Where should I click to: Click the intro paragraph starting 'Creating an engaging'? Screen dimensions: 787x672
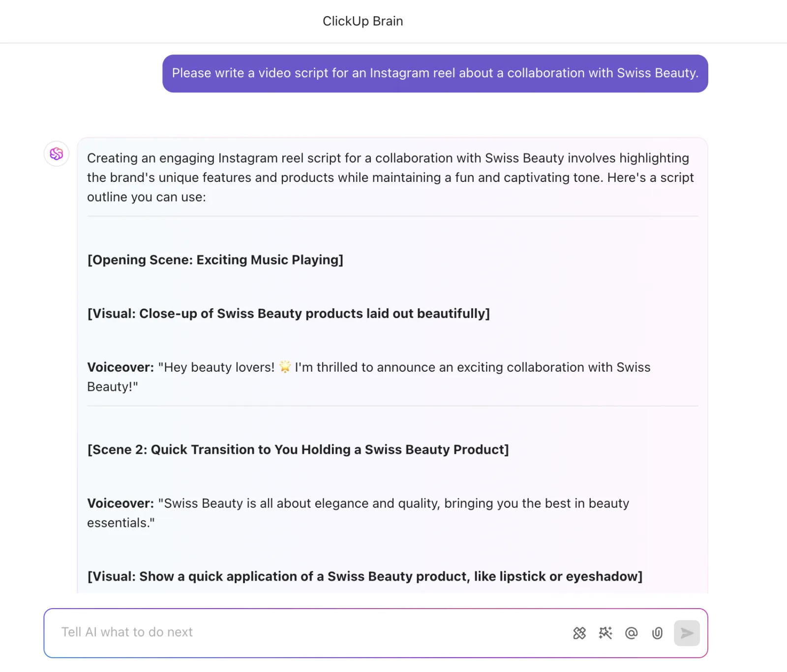click(x=391, y=177)
